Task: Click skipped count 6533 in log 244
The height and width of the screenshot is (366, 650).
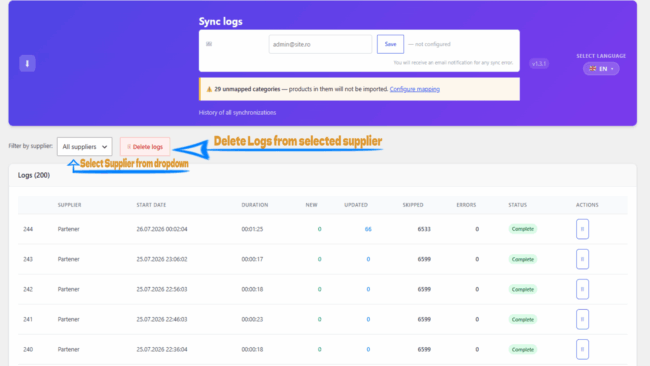Action: coord(424,229)
